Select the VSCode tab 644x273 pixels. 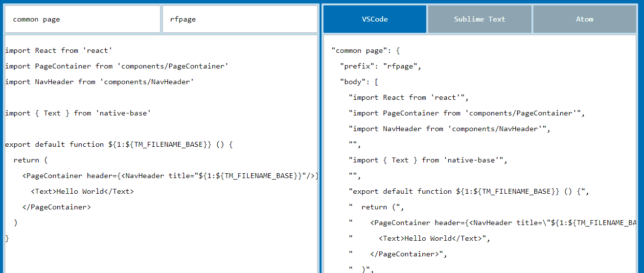375,19
